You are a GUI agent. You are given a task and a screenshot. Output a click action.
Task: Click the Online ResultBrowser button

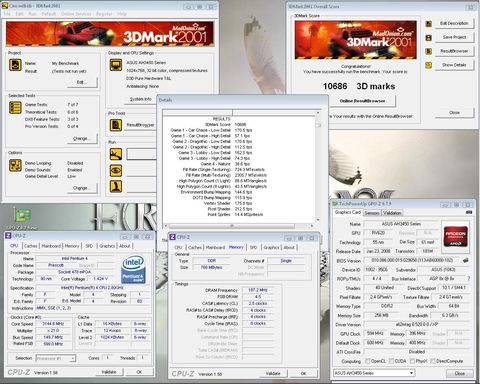(362, 101)
